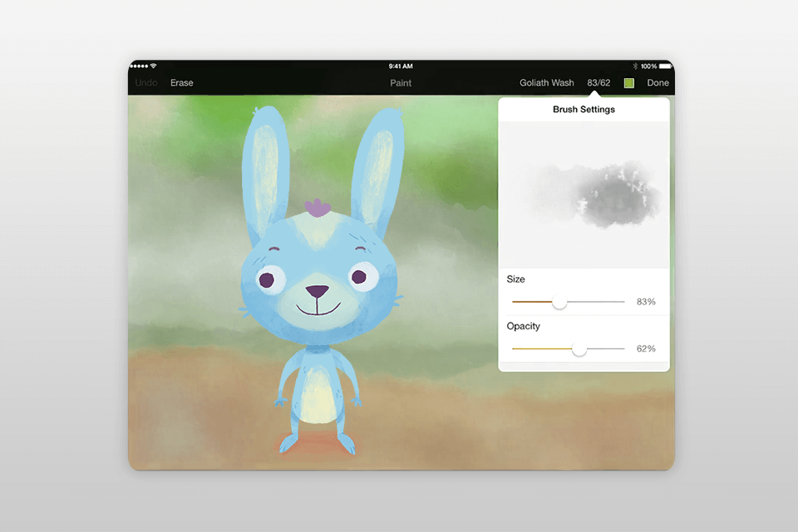798x532 pixels.
Task: Tap the Undo control
Action: pyautogui.click(x=145, y=82)
